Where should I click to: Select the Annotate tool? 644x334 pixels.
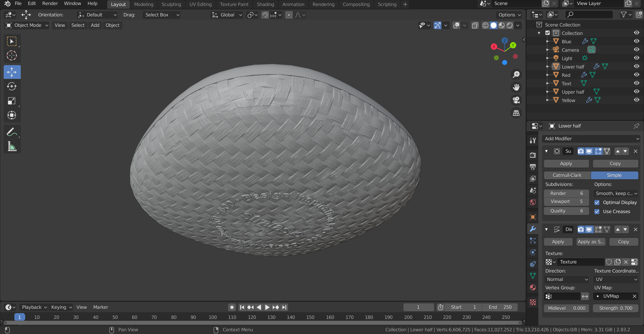pyautogui.click(x=12, y=132)
